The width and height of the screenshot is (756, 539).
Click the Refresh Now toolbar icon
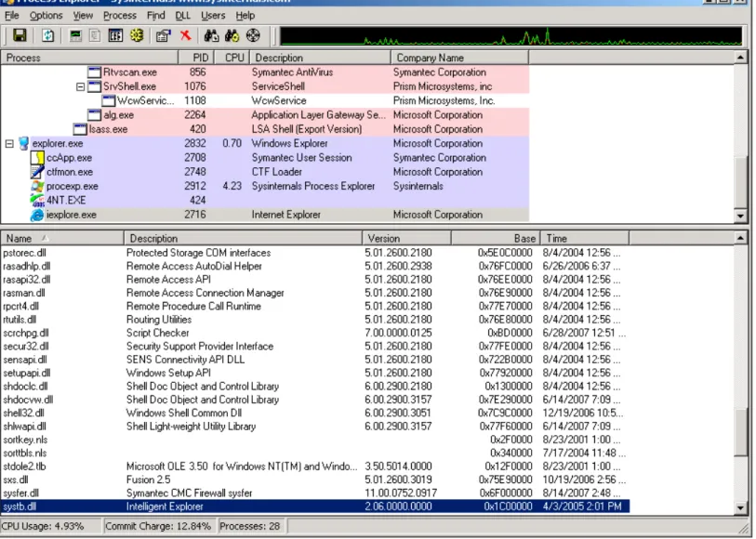point(47,35)
